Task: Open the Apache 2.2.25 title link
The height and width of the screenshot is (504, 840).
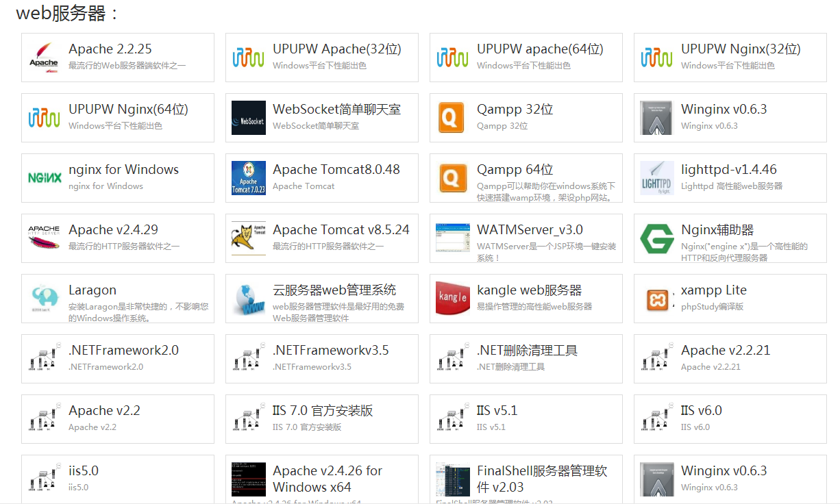Action: 110,49
